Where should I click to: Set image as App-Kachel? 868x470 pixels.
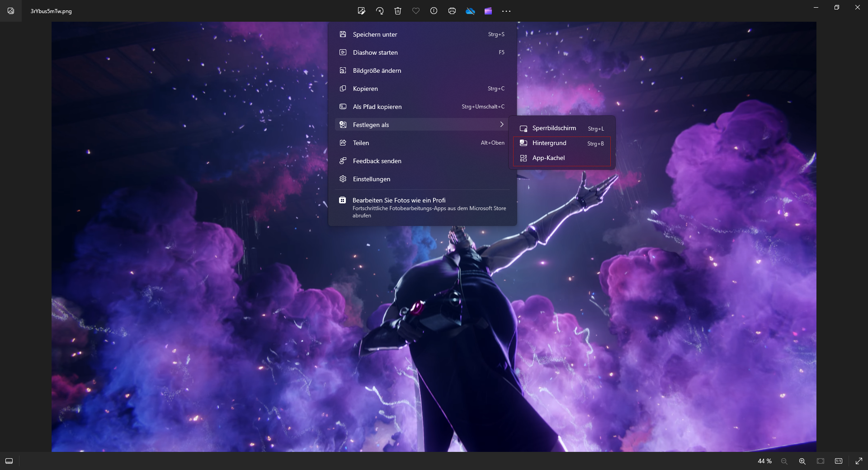562,158
